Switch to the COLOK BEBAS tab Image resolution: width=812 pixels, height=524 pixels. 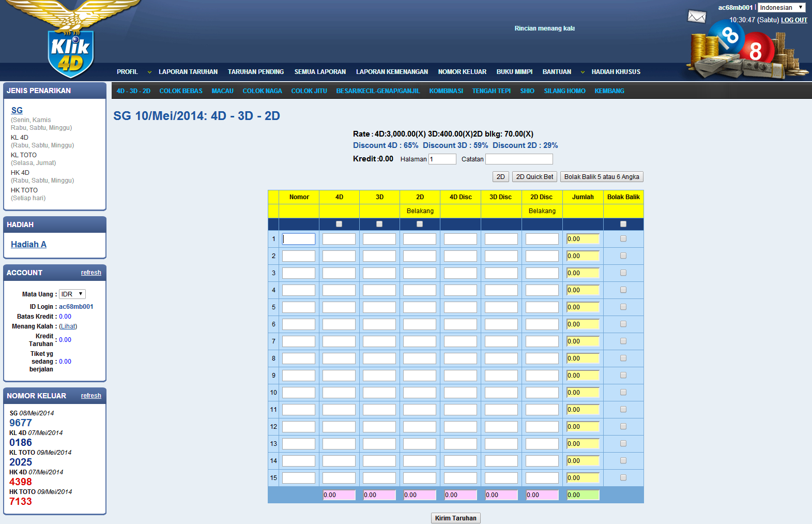click(181, 91)
